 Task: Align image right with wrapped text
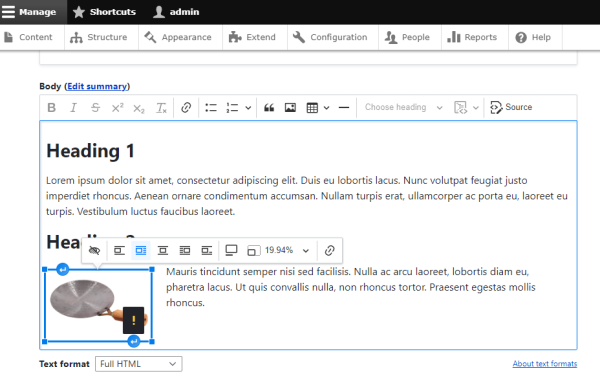pyautogui.click(x=185, y=251)
